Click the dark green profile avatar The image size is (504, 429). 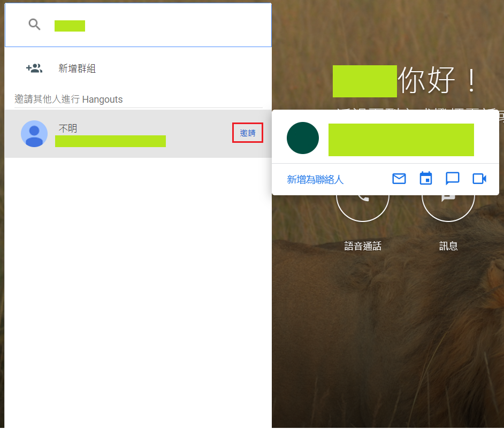pos(302,138)
